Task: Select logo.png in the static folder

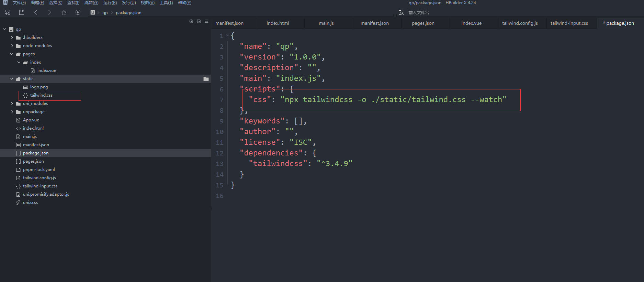Action: 39,87
